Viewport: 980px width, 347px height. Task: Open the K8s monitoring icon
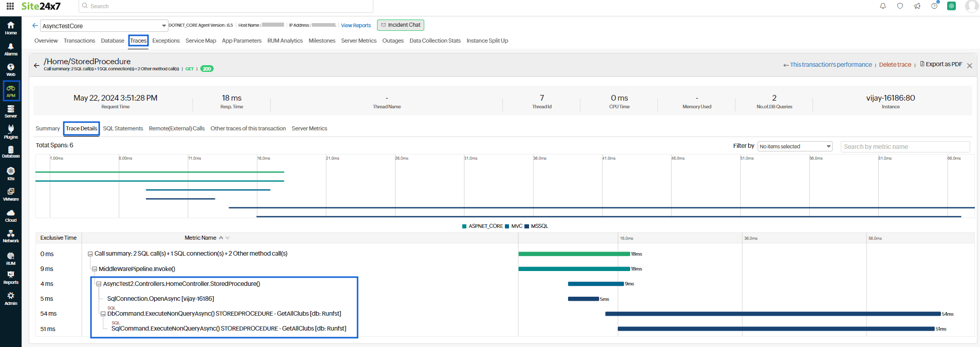click(x=11, y=173)
